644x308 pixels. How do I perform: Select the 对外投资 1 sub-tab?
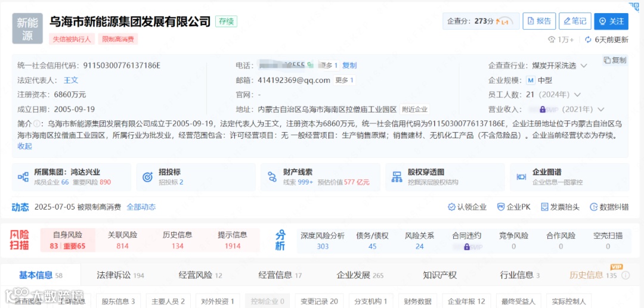click(218, 301)
